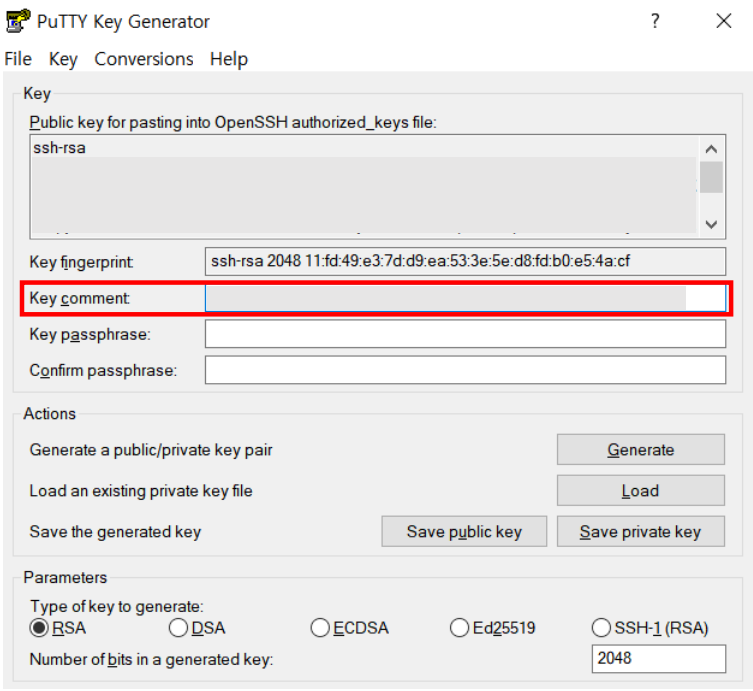The image size is (753, 691).
Task: Click the "Key passphrase:" label
Action: pyautogui.click(x=90, y=334)
